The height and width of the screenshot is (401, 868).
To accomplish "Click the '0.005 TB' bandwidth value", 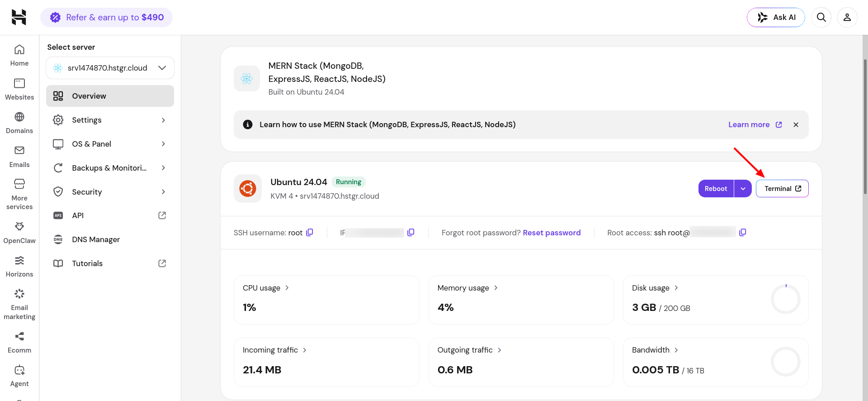I will tap(656, 370).
